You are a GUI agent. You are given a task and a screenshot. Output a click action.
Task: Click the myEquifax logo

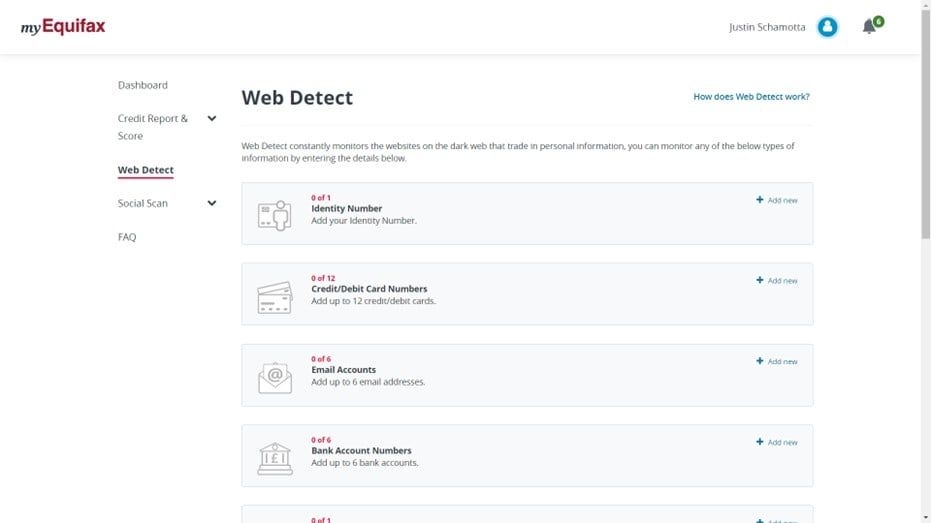(63, 27)
